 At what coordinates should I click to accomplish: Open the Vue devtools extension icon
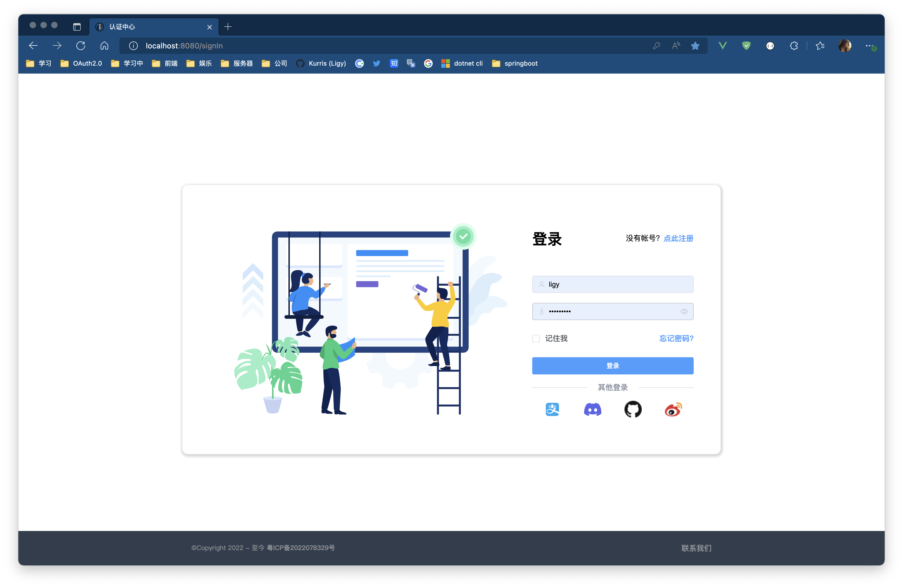tap(722, 46)
